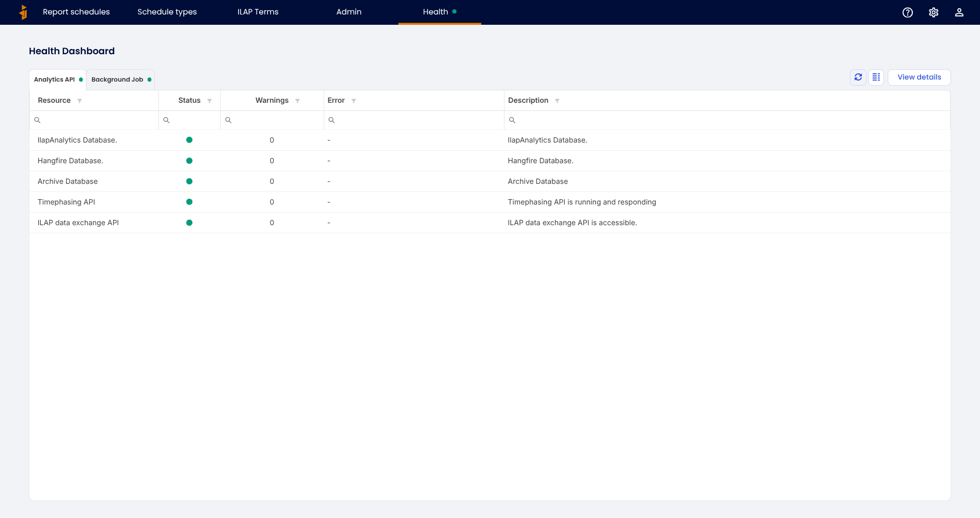Image resolution: width=980 pixels, height=518 pixels.
Task: Open the Error column filter
Action: tap(354, 101)
